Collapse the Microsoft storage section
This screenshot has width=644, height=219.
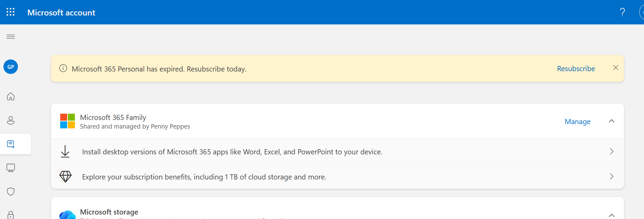pyautogui.click(x=612, y=215)
